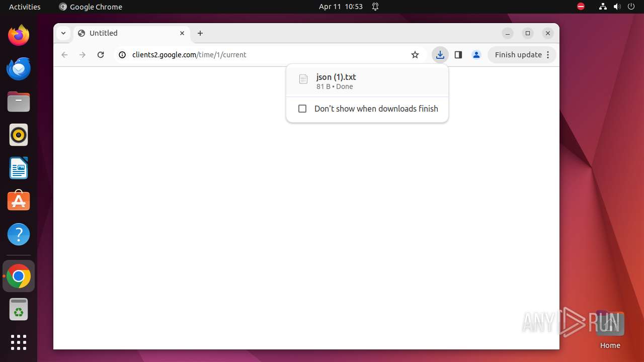The height and width of the screenshot is (362, 644).
Task: Open Trash from the dock
Action: [19, 310]
